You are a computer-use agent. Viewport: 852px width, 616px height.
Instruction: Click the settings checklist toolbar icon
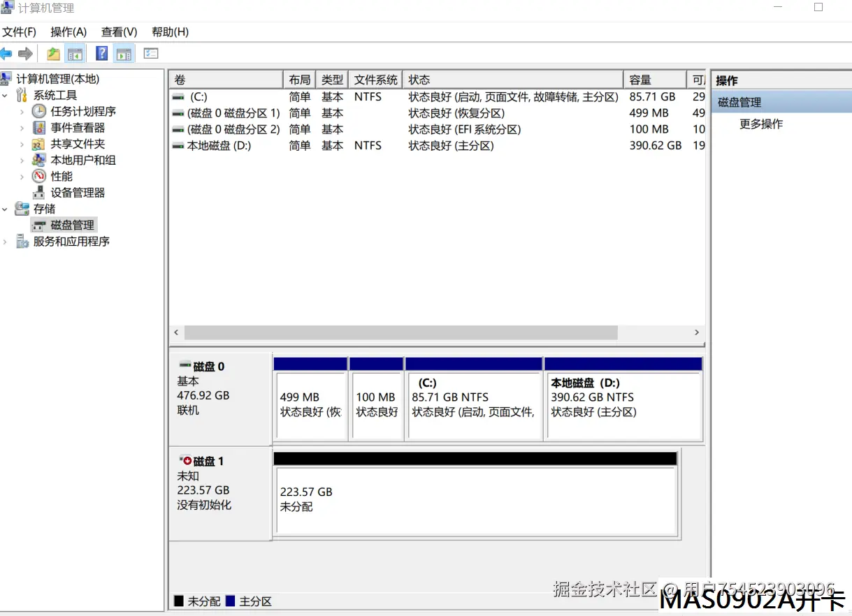pos(151,53)
